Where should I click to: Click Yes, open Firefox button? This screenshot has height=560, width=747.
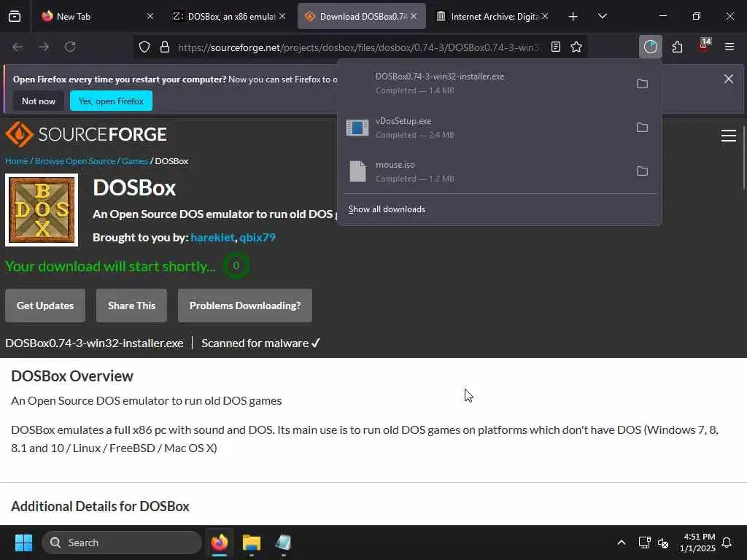111,101
